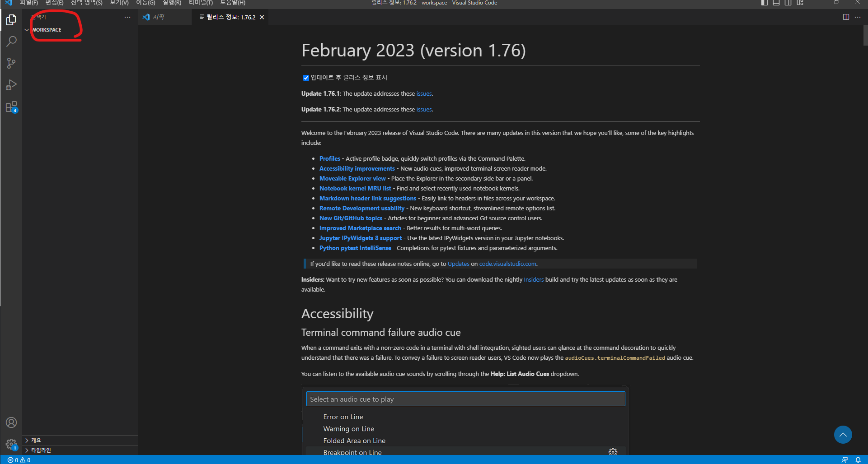868x464 pixels.
Task: Open the Notebook kernel MRU list link
Action: pyautogui.click(x=355, y=188)
